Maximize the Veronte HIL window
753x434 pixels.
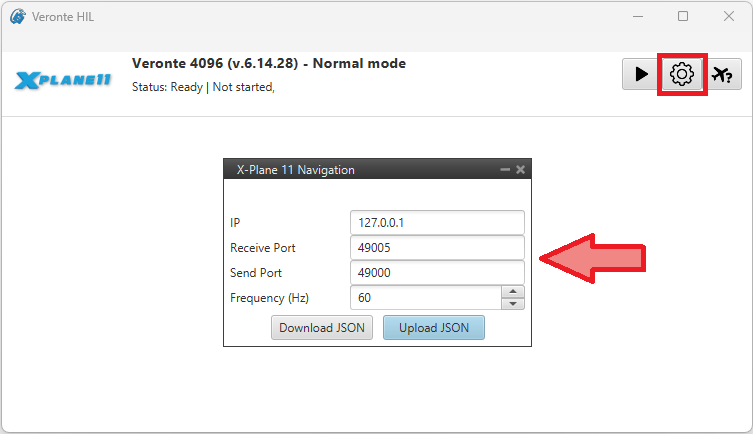click(x=683, y=16)
